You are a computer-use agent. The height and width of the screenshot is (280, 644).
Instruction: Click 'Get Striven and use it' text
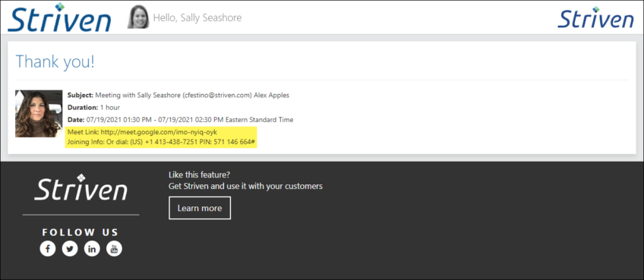pyautogui.click(x=245, y=187)
